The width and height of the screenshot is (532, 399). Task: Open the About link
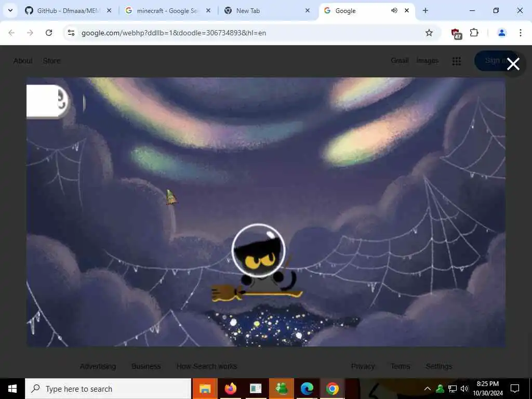pos(23,61)
